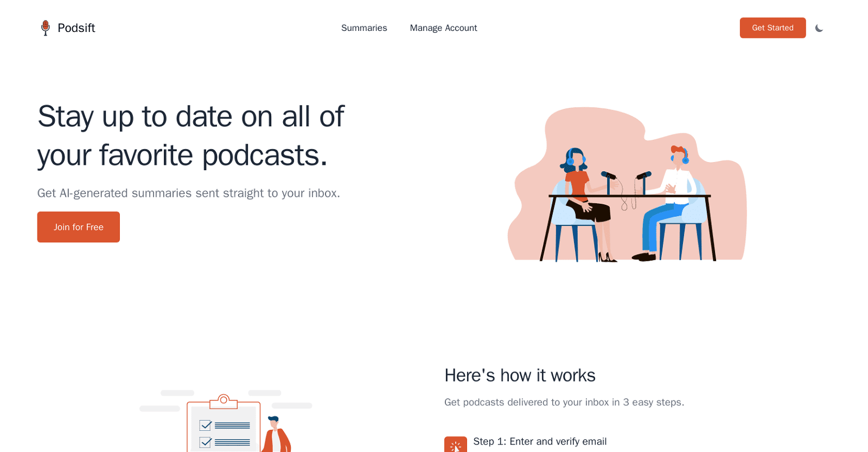The width and height of the screenshot is (868, 452).
Task: Toggle dark mode with the moon icon
Action: pyautogui.click(x=819, y=28)
